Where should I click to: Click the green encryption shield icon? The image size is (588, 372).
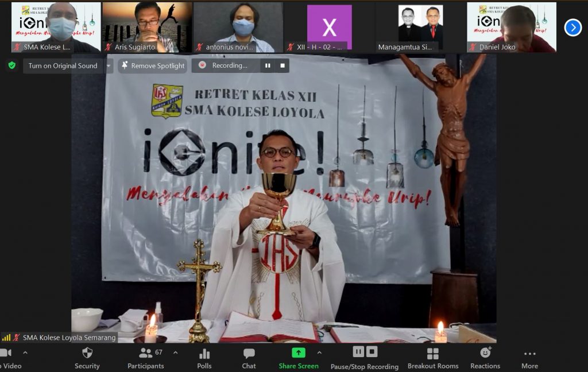(12, 65)
